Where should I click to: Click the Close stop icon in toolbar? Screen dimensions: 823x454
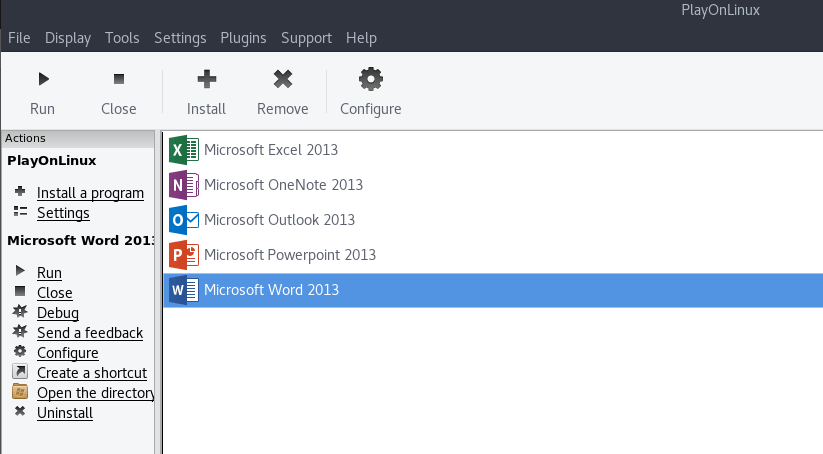coord(119,79)
